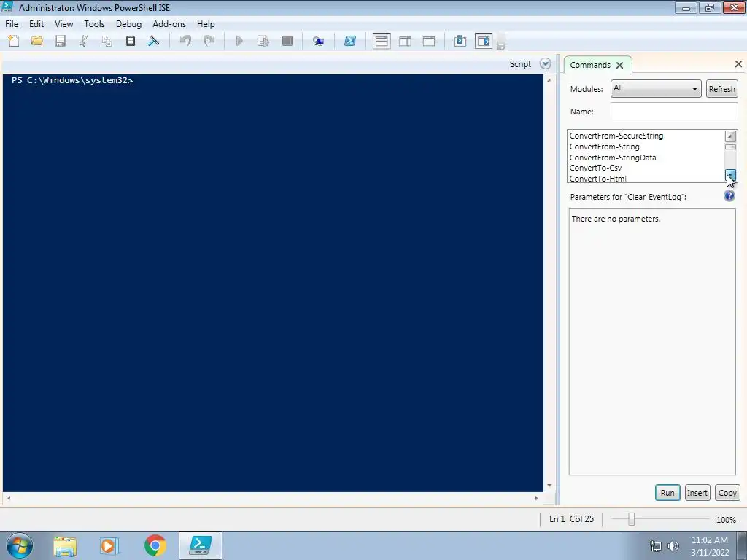747x560 pixels.
Task: Run selection icon in the toolbar
Action: (263, 41)
